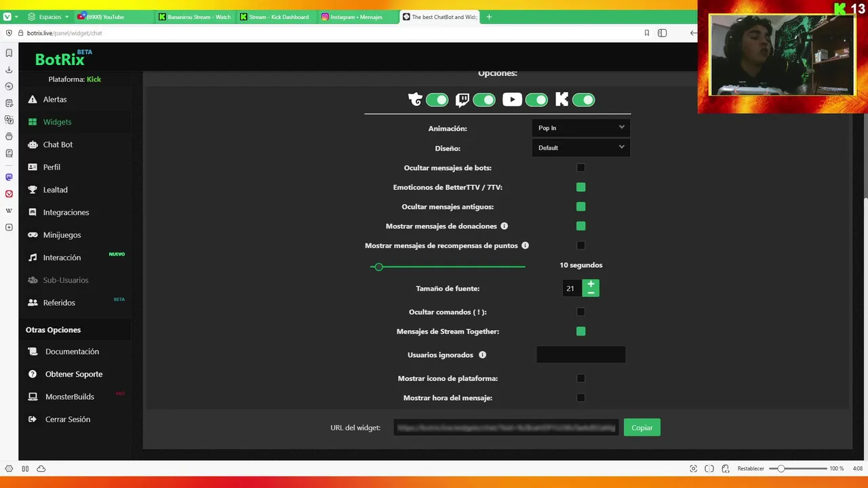Open the Animación dropdown (Pop In)
Screen dimensions: 868x488
tap(581, 127)
